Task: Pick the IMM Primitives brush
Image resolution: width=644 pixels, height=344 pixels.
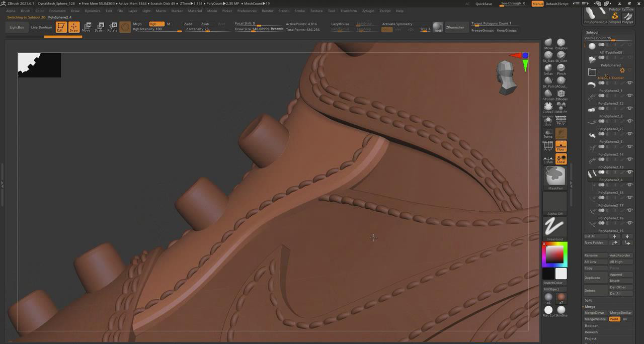Action: pos(561,108)
